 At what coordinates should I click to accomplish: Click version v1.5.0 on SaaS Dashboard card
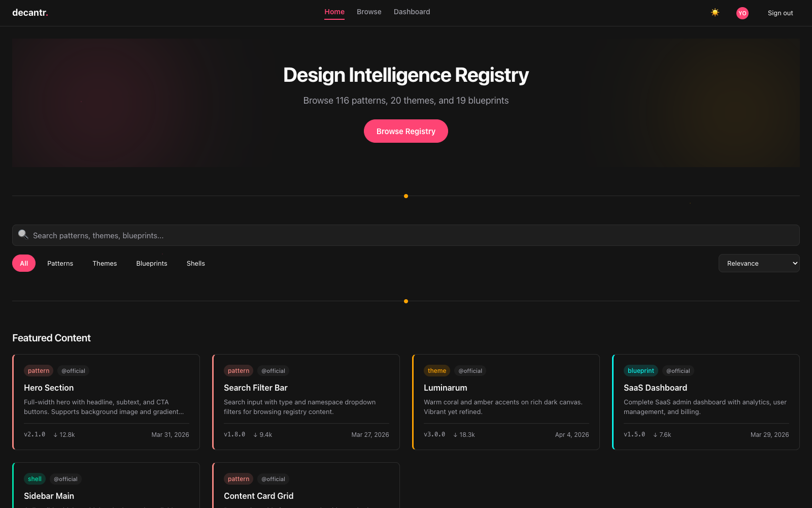[x=634, y=435]
